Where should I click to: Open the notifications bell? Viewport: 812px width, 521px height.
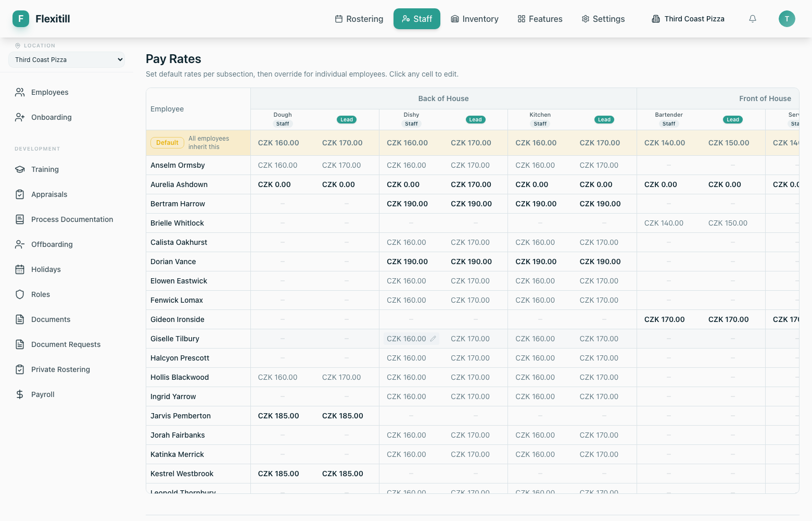(x=753, y=19)
